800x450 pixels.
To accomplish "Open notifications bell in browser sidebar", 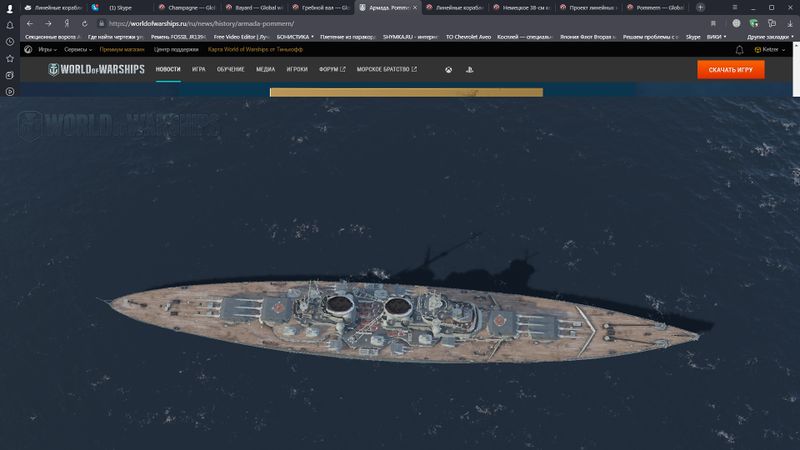I will (x=10, y=25).
